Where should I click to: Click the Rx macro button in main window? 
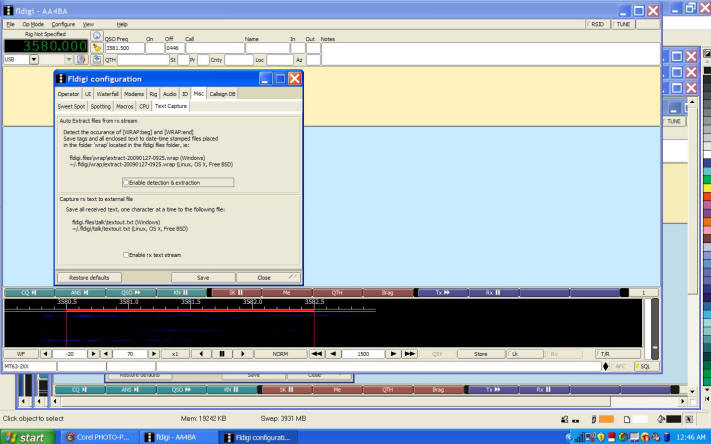pos(493,293)
